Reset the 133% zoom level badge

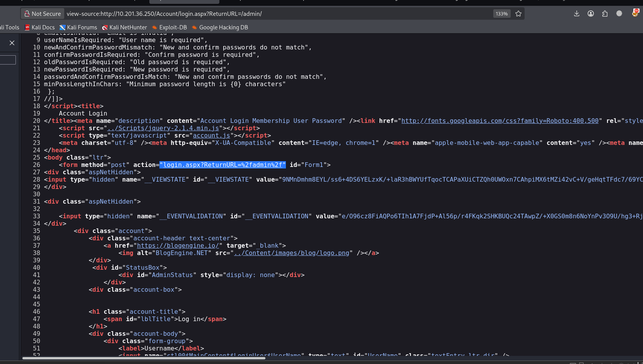click(501, 14)
